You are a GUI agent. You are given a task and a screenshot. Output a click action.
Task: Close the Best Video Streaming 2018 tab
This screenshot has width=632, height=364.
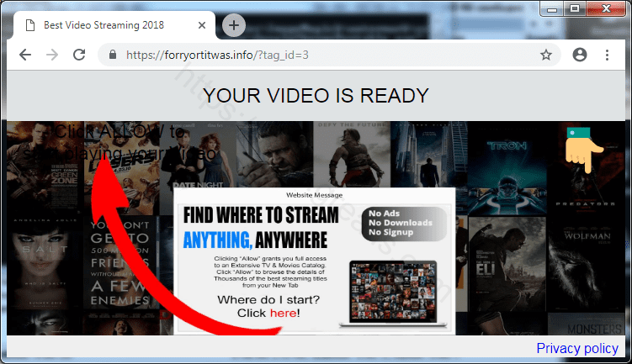pyautogui.click(x=202, y=26)
